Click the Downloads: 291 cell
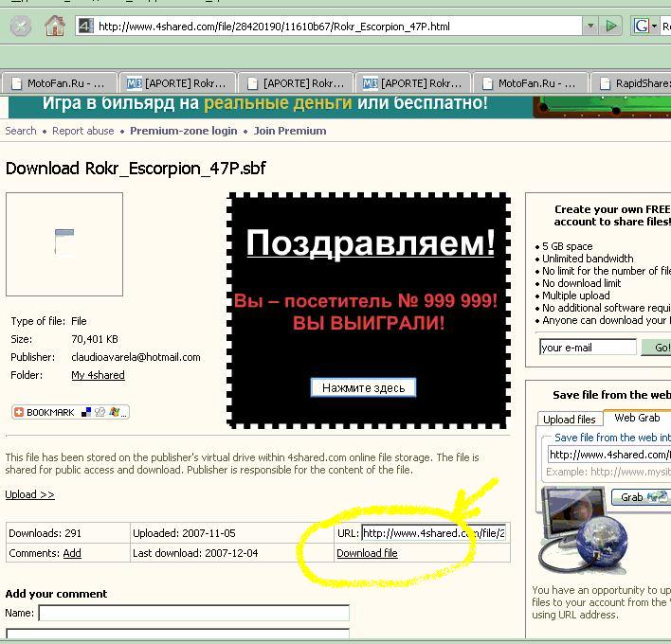This screenshot has height=644, width=671. pos(68,533)
